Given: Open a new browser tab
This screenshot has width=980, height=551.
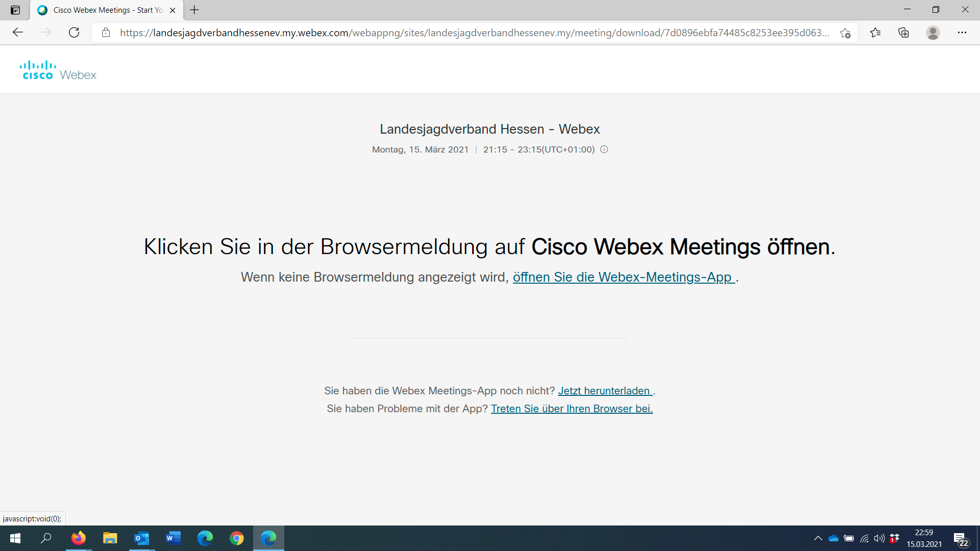Looking at the screenshot, I should 194,10.
